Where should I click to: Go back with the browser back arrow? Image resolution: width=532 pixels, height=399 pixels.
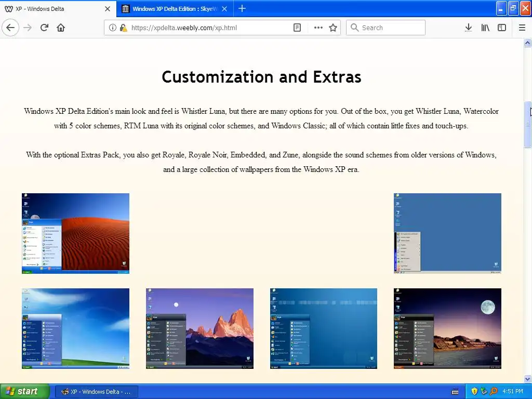click(x=10, y=28)
